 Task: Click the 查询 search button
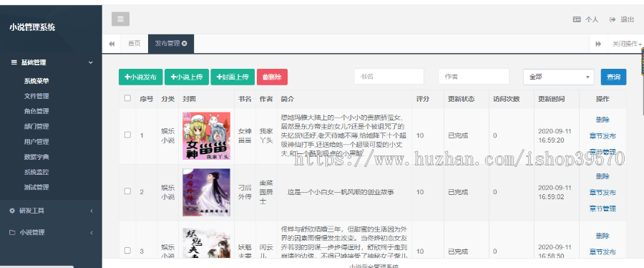tap(614, 77)
